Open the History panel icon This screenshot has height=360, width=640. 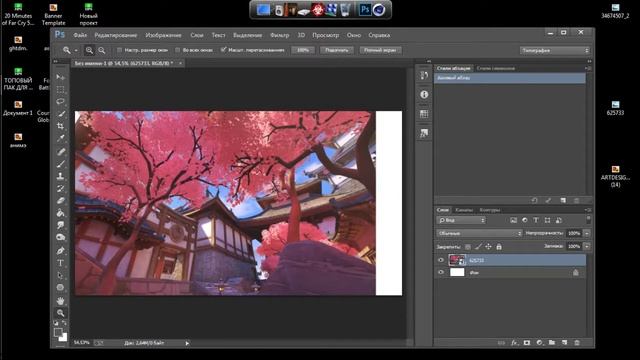(x=424, y=76)
